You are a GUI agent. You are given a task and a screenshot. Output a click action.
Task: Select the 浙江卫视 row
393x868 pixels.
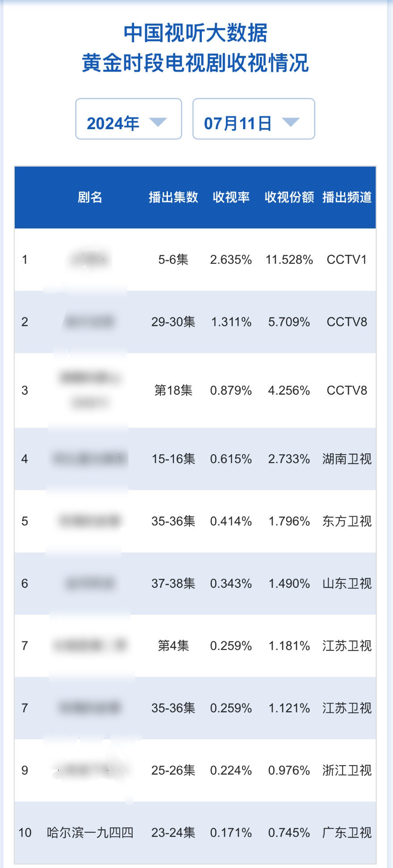pos(195,770)
